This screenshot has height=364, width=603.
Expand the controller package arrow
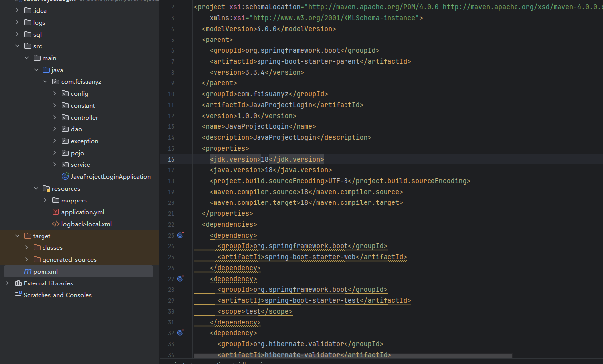point(55,117)
